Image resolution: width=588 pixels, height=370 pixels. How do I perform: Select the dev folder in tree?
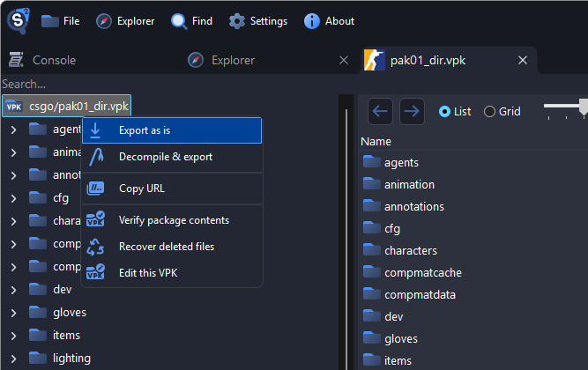coord(62,290)
